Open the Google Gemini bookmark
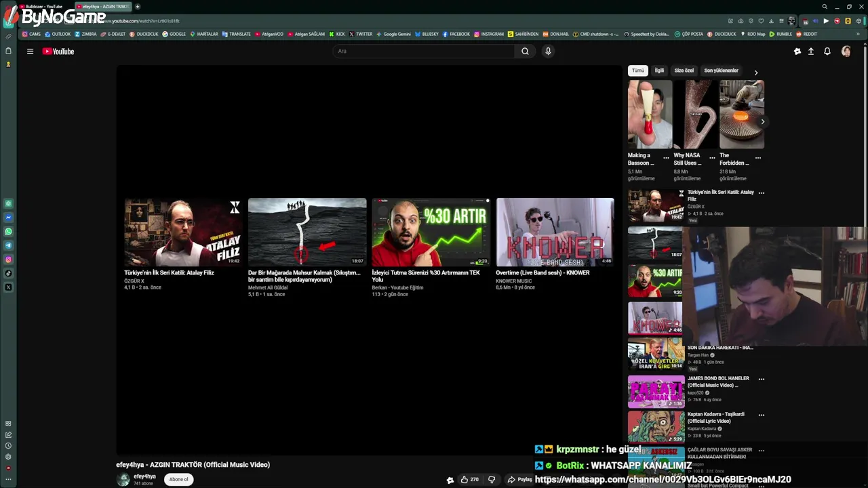 [x=393, y=34]
